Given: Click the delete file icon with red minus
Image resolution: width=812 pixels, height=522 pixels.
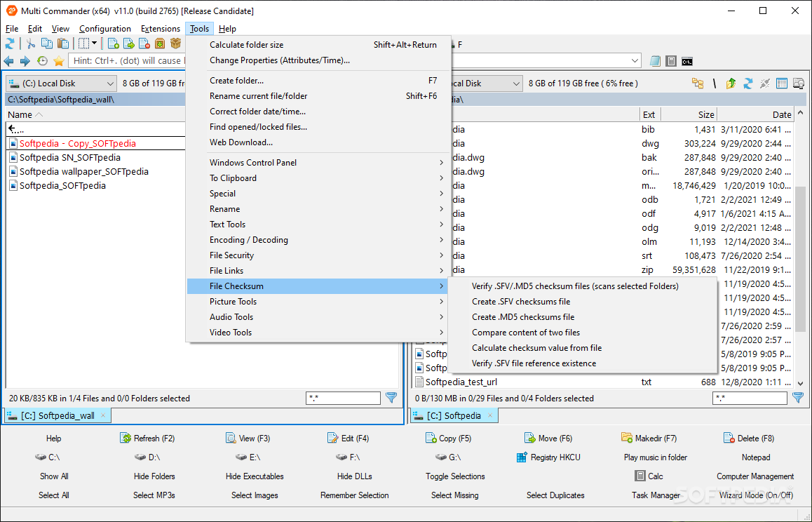Looking at the screenshot, I should tap(144, 44).
